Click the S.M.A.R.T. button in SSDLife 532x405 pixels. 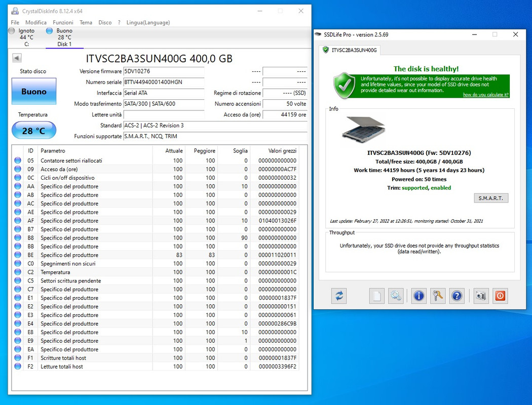(491, 198)
